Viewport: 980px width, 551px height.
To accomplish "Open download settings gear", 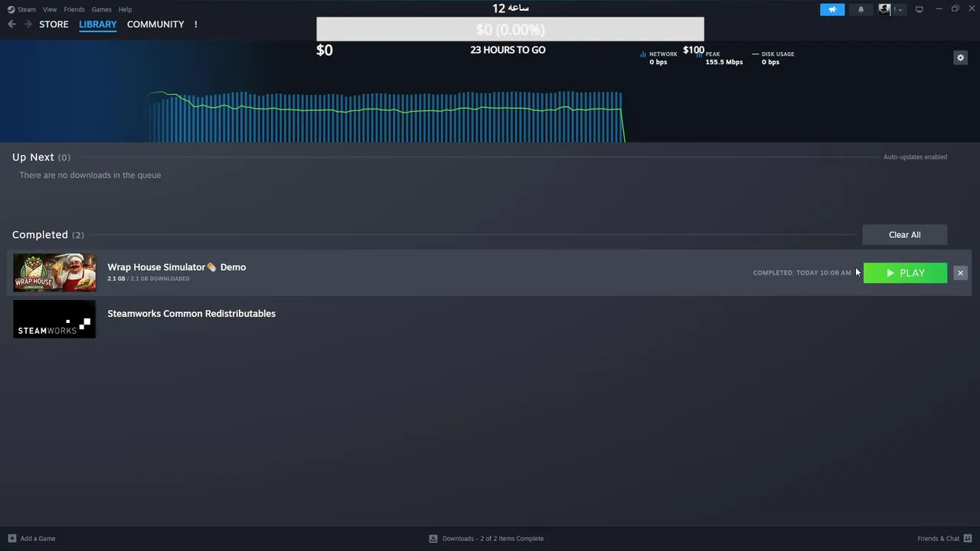I will [960, 57].
